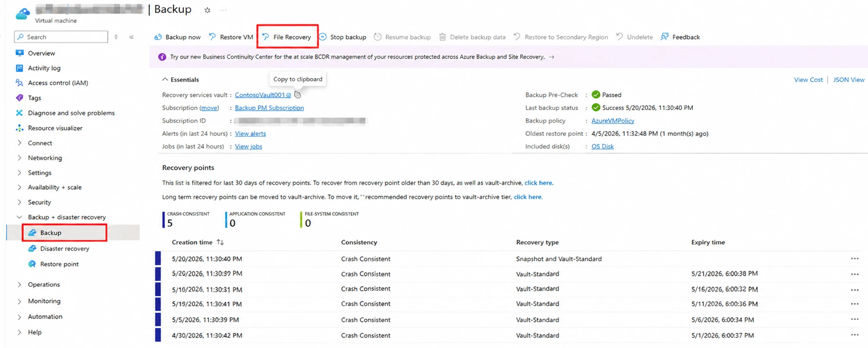This screenshot has width=868, height=348.
Task: Open File Recovery from the toolbar
Action: coord(287,37)
